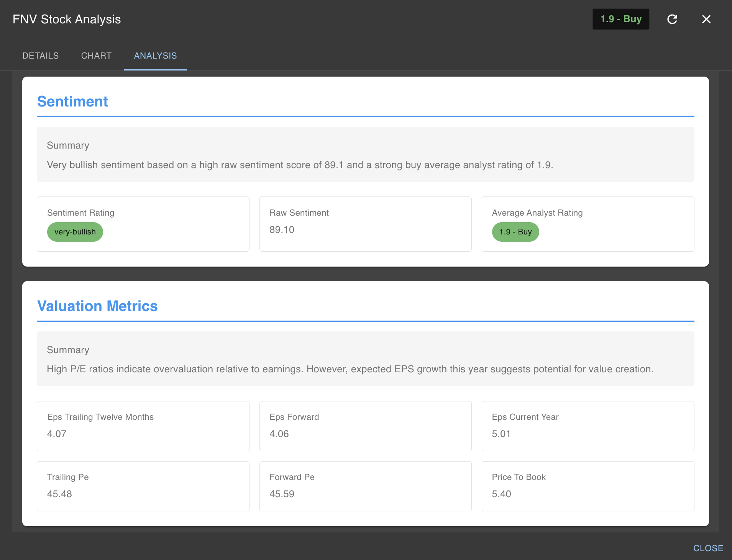This screenshot has height=560, width=732.
Task: Click the refresh icon beside the Buy badge
Action: [673, 19]
